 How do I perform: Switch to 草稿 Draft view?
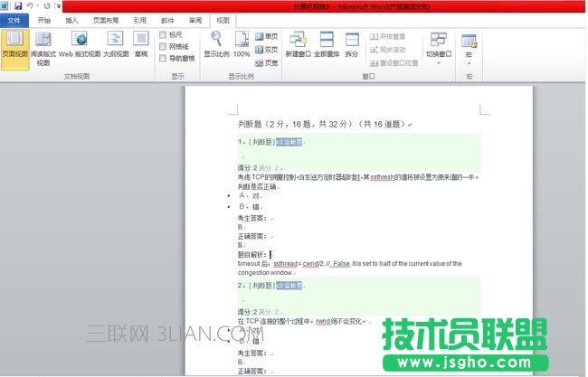(x=141, y=44)
